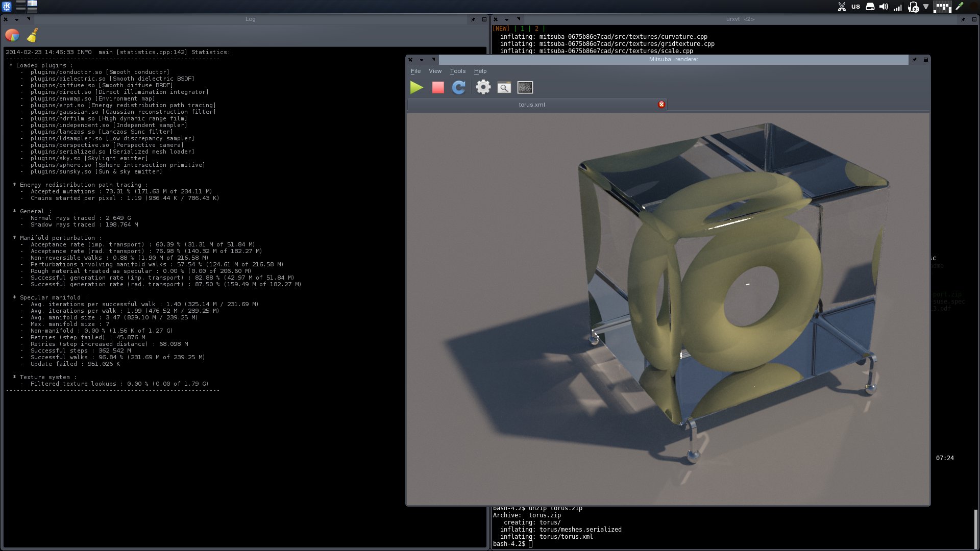Viewport: 980px width, 551px height.
Task: Click the green Render play button
Action: pos(416,87)
